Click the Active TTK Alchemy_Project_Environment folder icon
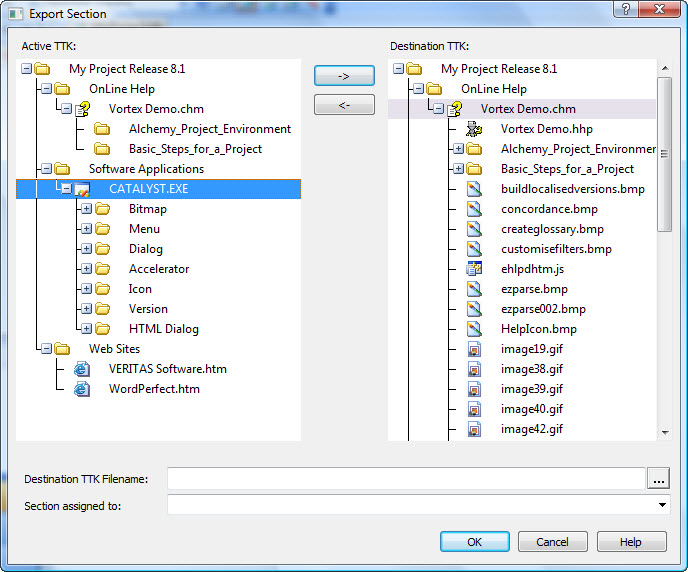Image resolution: width=688 pixels, height=572 pixels. (102, 129)
